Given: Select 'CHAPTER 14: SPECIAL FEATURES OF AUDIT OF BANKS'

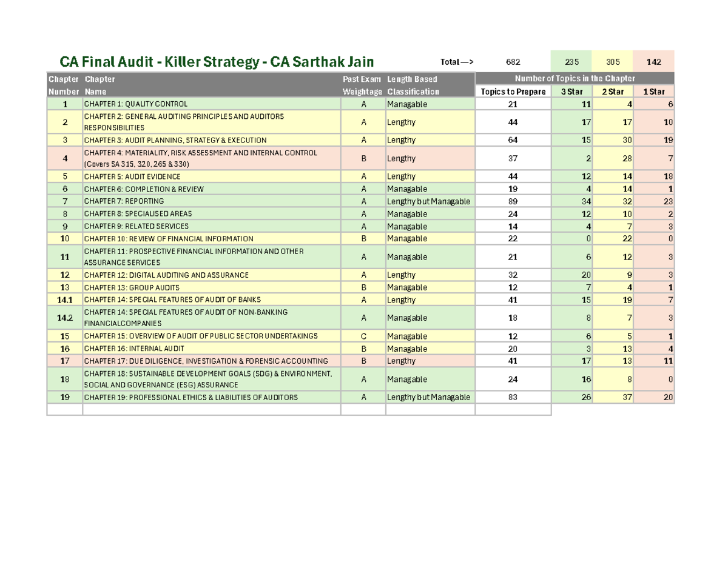Looking at the screenshot, I should coord(212,299).
